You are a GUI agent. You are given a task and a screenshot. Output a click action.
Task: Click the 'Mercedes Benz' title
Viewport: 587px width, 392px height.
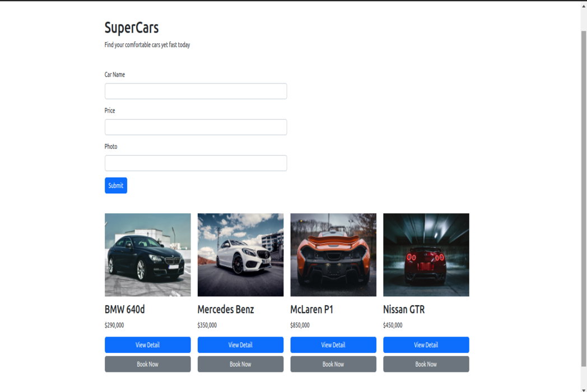click(226, 310)
